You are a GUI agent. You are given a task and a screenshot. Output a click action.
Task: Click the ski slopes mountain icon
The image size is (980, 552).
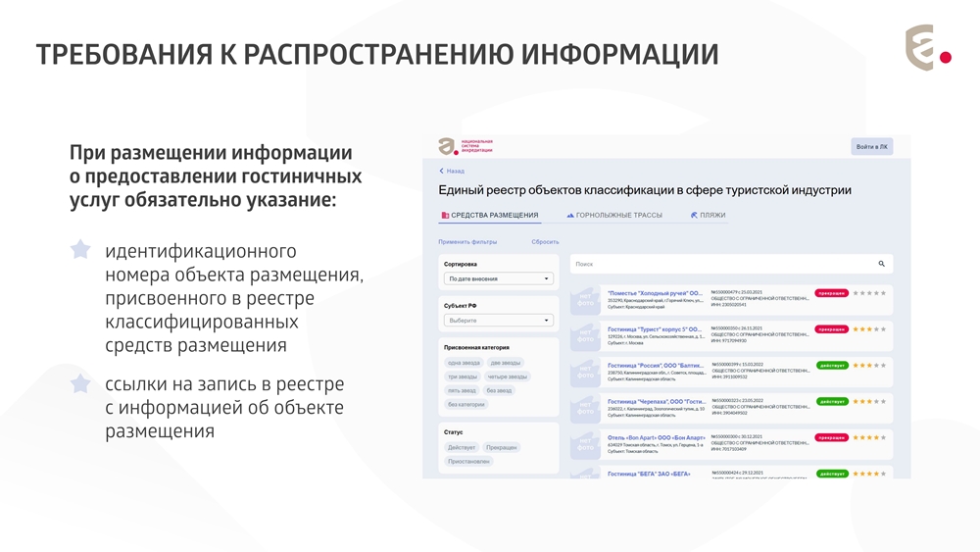pyautogui.click(x=570, y=215)
